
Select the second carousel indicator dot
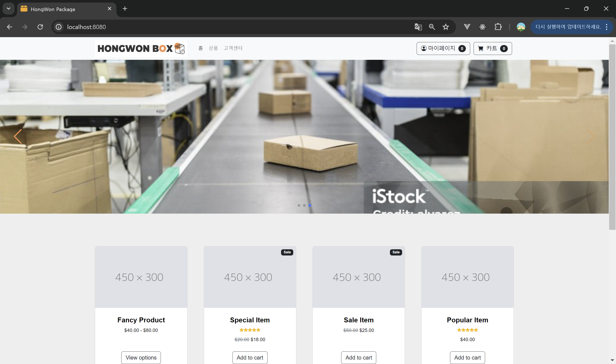[x=304, y=205]
